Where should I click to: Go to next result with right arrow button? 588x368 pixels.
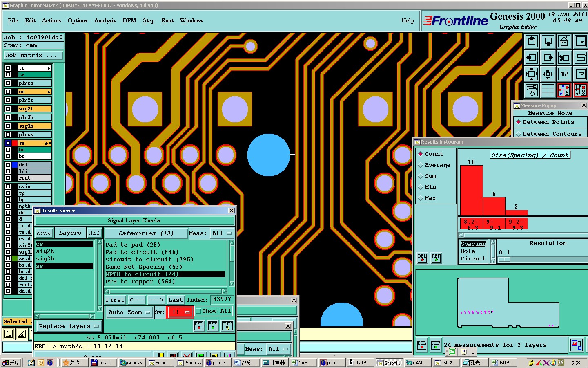tap(156, 300)
